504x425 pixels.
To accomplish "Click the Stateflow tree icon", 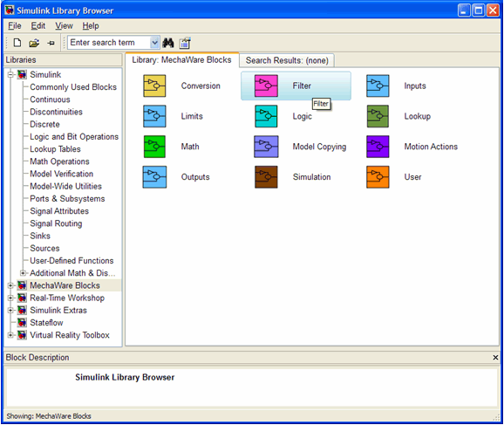I will [x=22, y=323].
